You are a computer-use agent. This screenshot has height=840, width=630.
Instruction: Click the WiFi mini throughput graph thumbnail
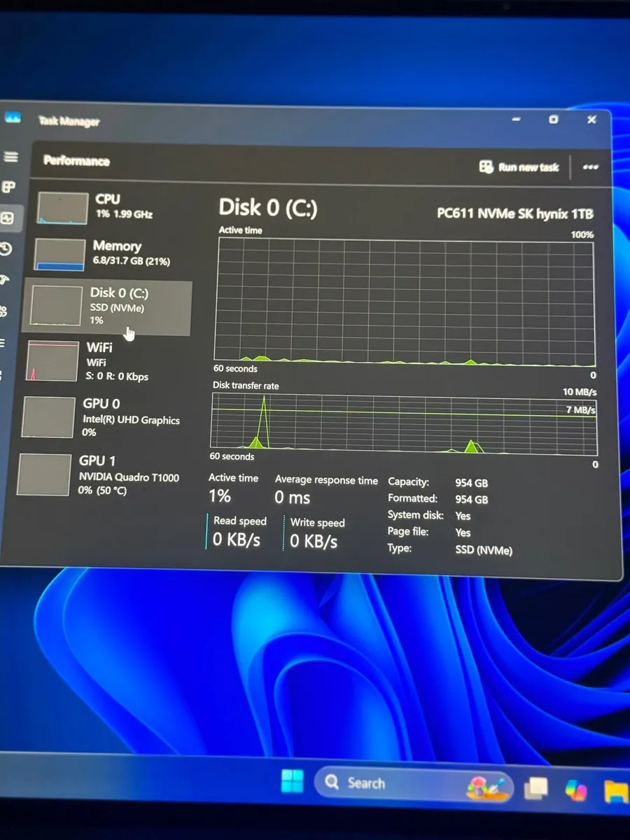pos(52,361)
